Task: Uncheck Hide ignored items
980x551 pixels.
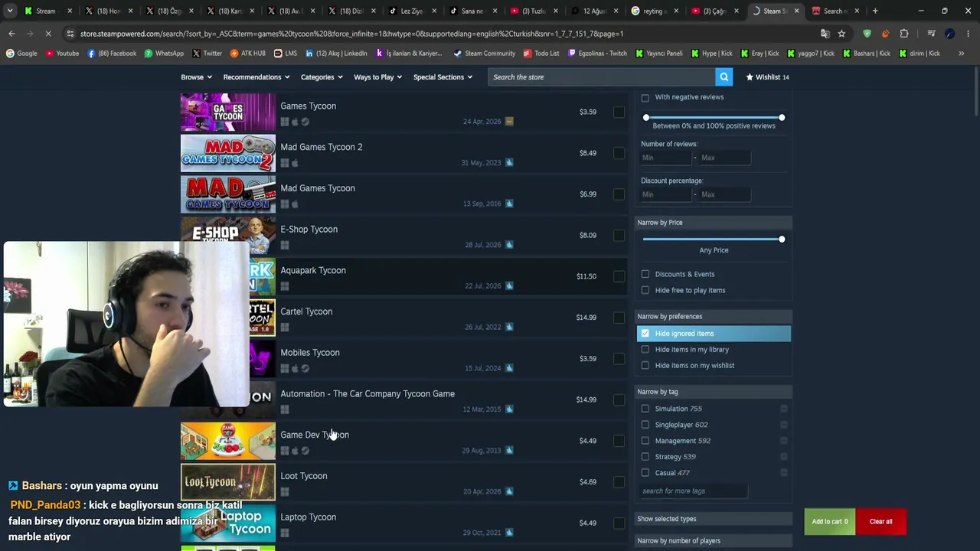Action: (x=645, y=334)
